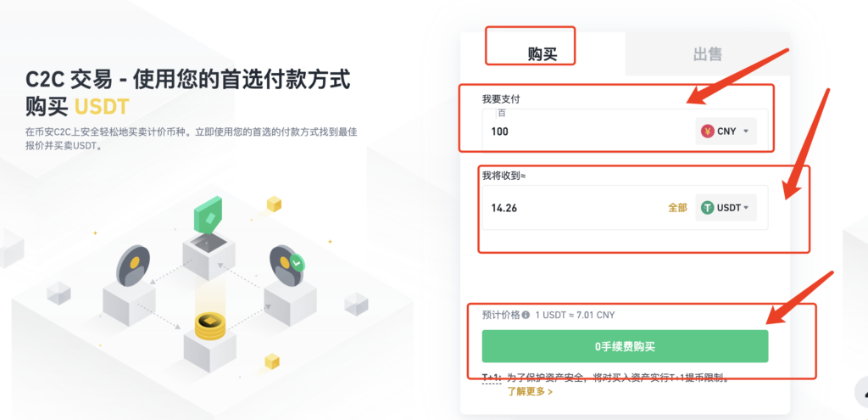Click the underlined T+1 label
This screenshot has width=868, height=420.
pyautogui.click(x=491, y=379)
